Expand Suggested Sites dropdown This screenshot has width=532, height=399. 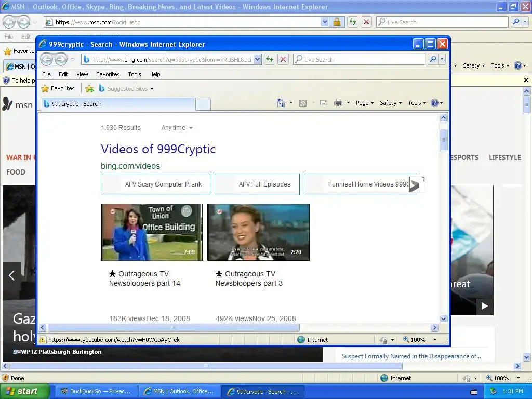click(x=152, y=88)
